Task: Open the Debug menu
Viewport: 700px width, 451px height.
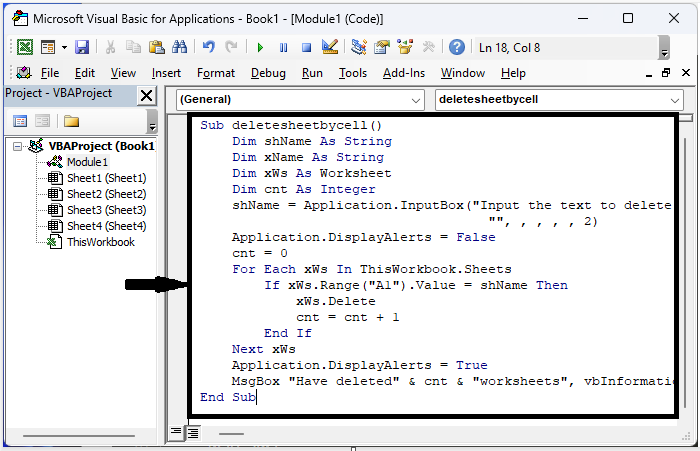Action: pos(268,73)
